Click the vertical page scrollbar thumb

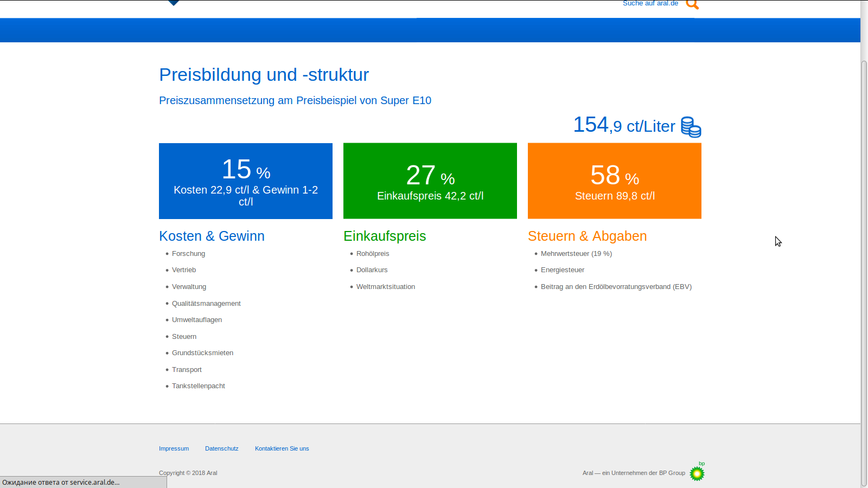[864, 274]
